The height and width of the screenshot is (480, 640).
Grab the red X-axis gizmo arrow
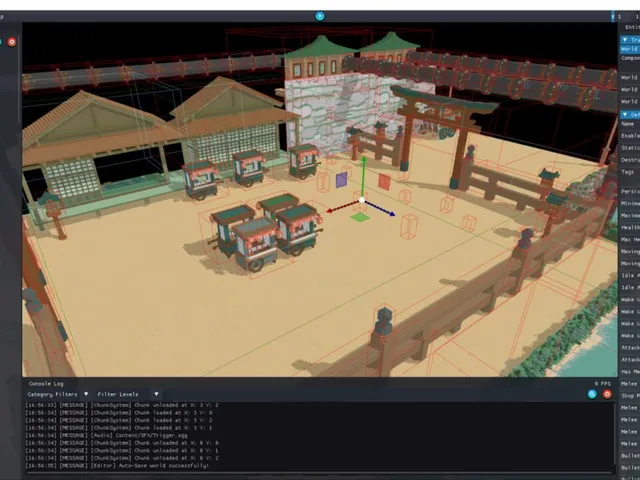tap(342, 207)
